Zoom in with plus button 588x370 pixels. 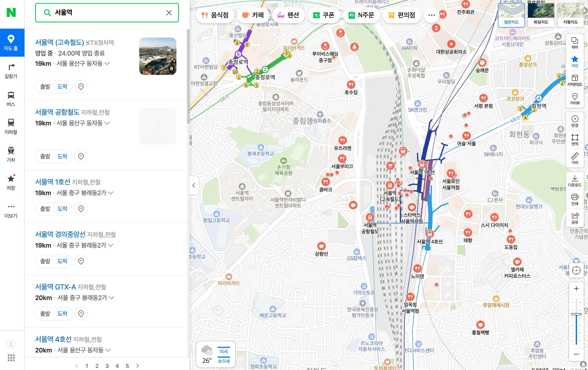point(576,289)
